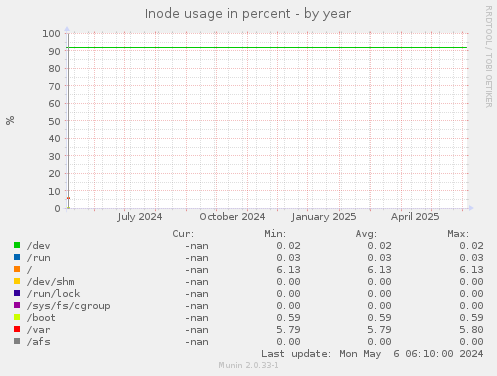This screenshot has height=376, width=497.
Task: Click the 'Last update' timestamp line
Action: (x=372, y=354)
